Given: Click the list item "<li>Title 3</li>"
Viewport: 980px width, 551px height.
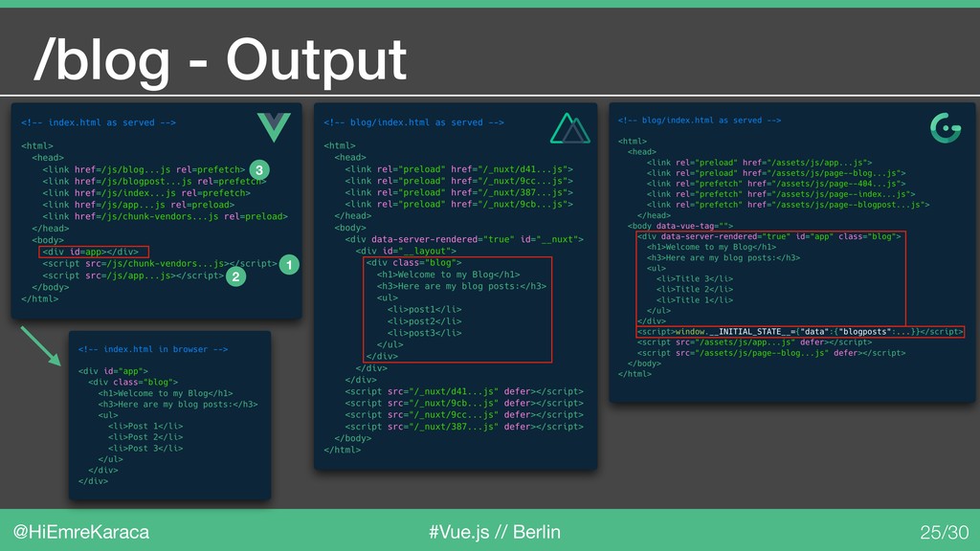Looking at the screenshot, I should click(695, 279).
